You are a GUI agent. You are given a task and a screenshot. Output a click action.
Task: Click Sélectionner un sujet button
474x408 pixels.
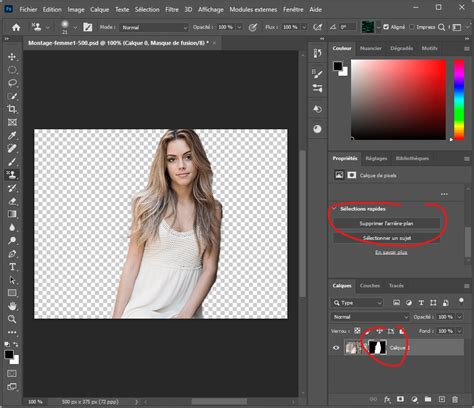tap(386, 238)
